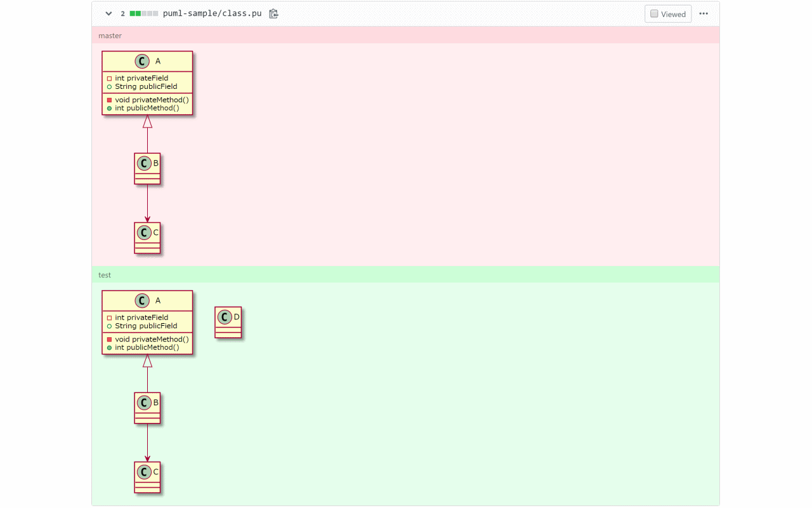Copy the file path puml-sample/class.pu
Screen dimensions: 812x508
(x=273, y=13)
